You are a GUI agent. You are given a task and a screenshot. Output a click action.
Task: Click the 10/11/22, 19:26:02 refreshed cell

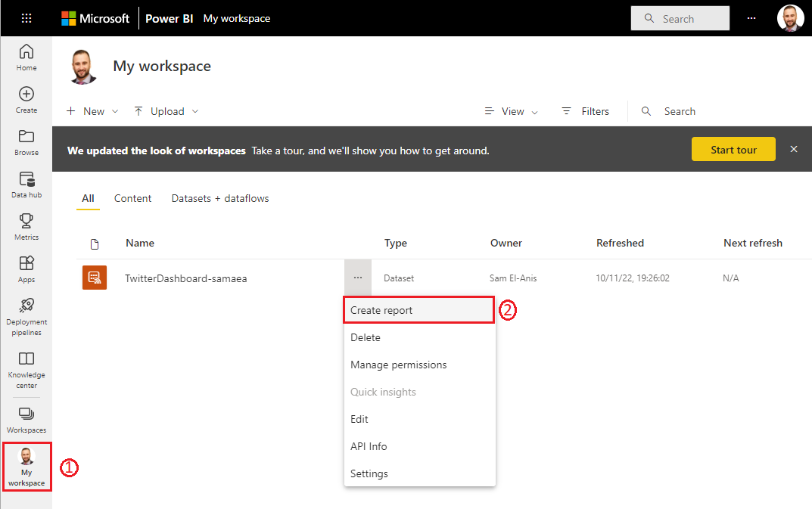pyautogui.click(x=633, y=278)
